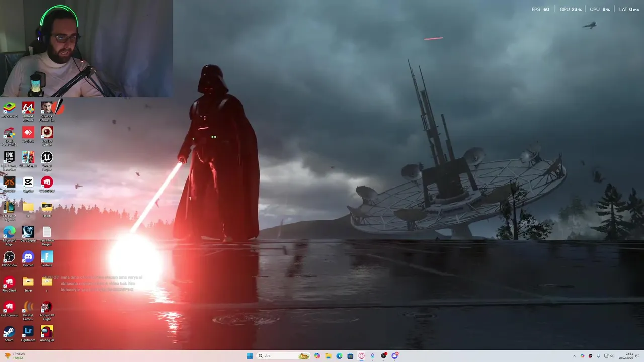Open the Unreal Engine shortcut

click(47, 161)
